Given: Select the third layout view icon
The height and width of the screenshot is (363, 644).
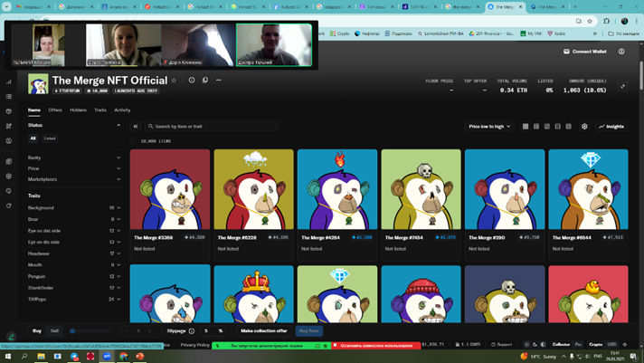Looking at the screenshot, I should click(x=546, y=126).
